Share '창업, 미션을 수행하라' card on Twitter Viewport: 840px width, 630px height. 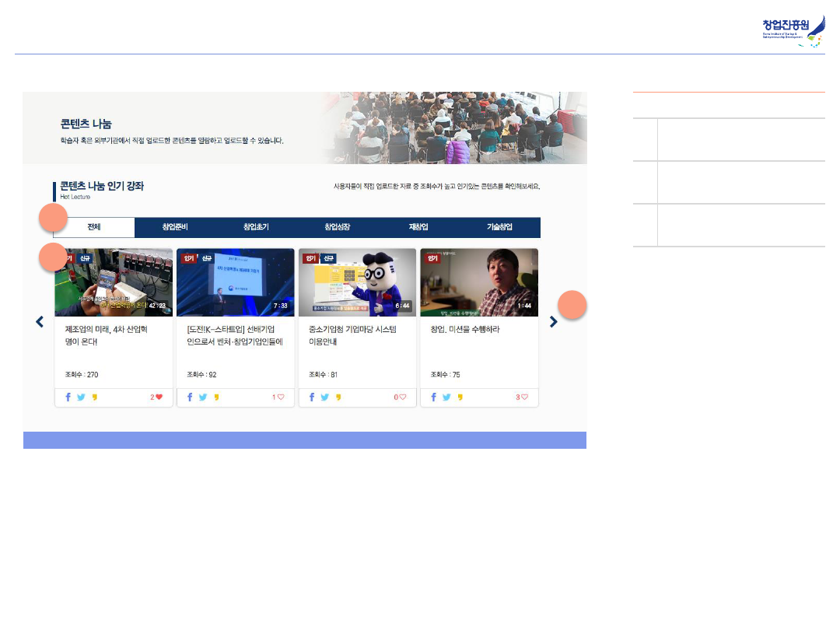(446, 397)
